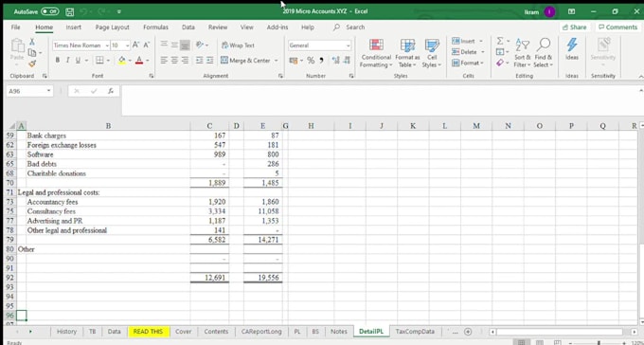Viewport: 644px width, 345px height.
Task: Switch to the Formulas tab
Action: point(155,27)
